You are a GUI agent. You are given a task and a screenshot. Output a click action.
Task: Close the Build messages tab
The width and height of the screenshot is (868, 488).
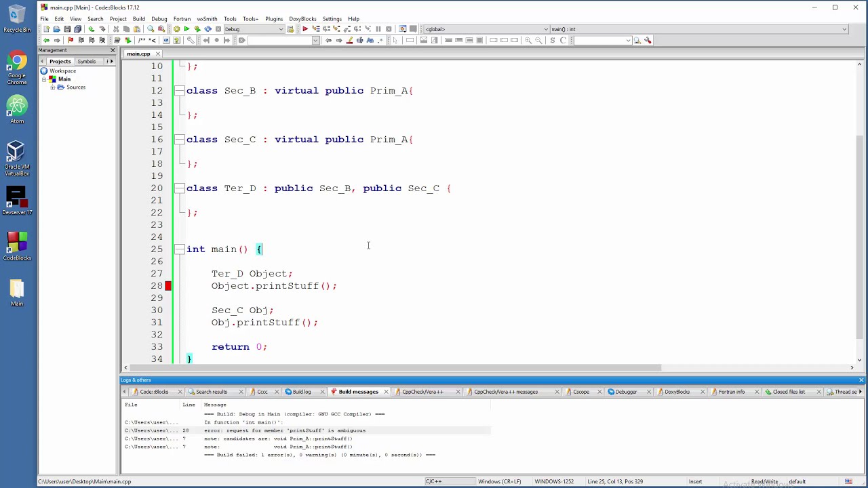pos(386,392)
